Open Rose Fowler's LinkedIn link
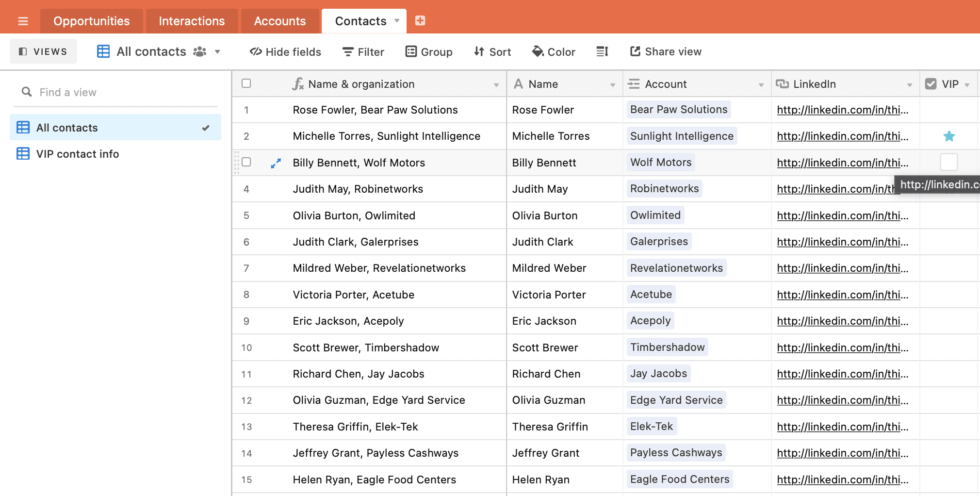 [842, 110]
